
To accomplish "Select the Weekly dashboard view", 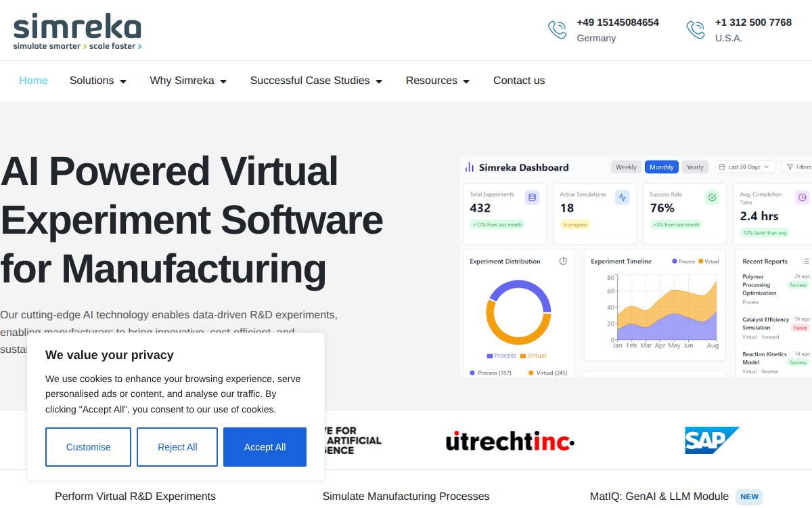I will tap(626, 167).
